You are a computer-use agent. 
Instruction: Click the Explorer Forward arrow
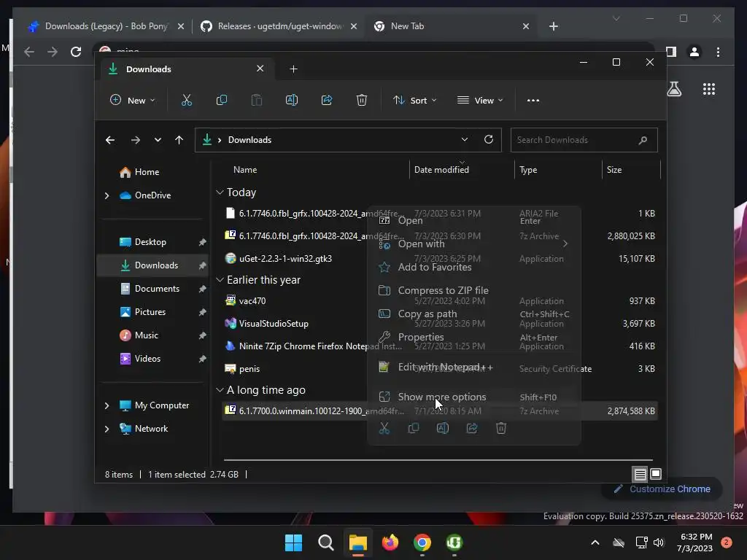(135, 140)
